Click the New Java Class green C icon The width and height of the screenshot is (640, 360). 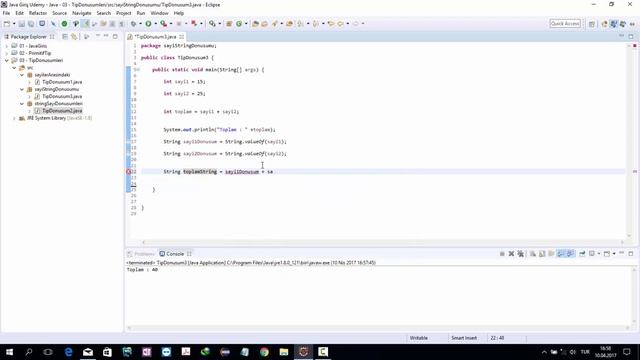click(239, 24)
